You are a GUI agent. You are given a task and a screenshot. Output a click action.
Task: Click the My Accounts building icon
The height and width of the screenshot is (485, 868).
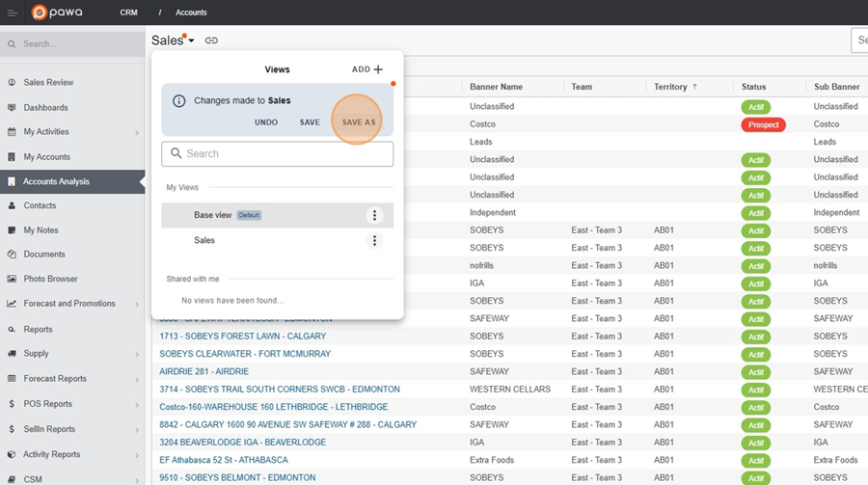point(12,156)
